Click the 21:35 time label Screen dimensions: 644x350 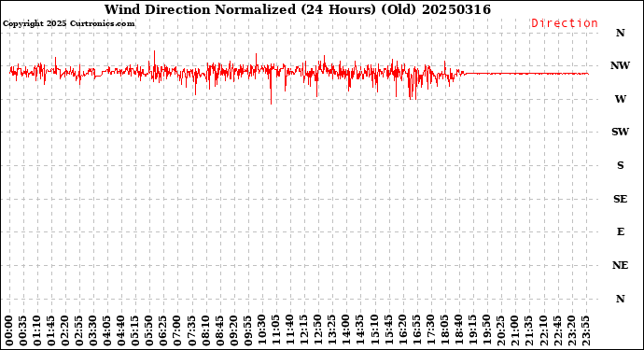pos(529,330)
